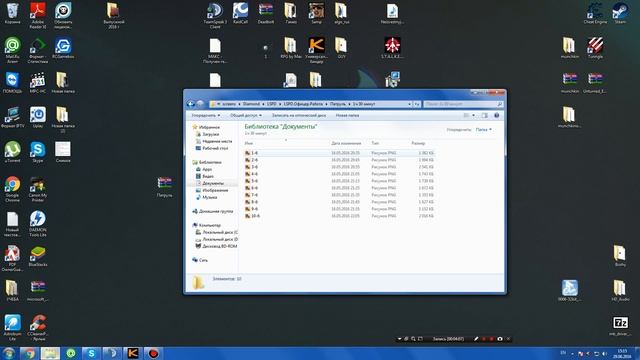Image resolution: width=640 pixels, height=360 pixels.
Task: Refresh the Explorer folder view
Action: pos(417,104)
